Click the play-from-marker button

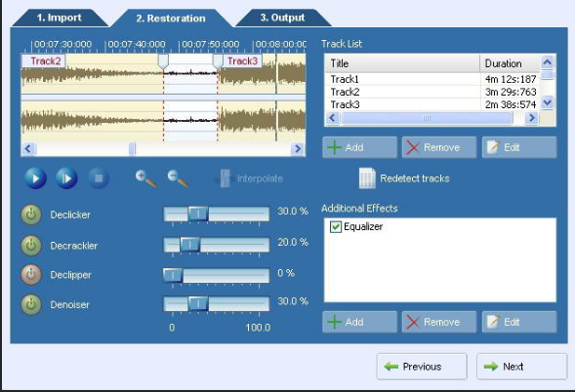[66, 178]
